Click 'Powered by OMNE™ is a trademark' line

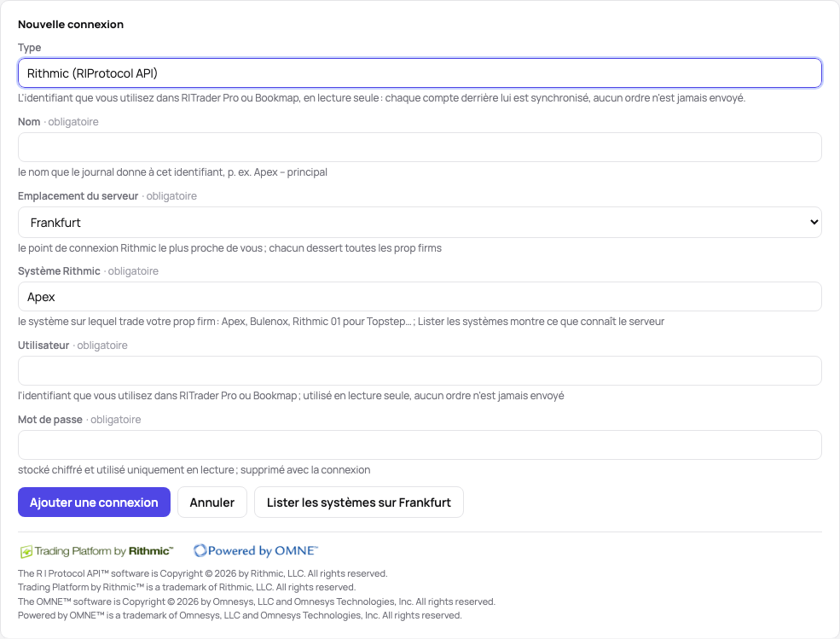pos(240,615)
